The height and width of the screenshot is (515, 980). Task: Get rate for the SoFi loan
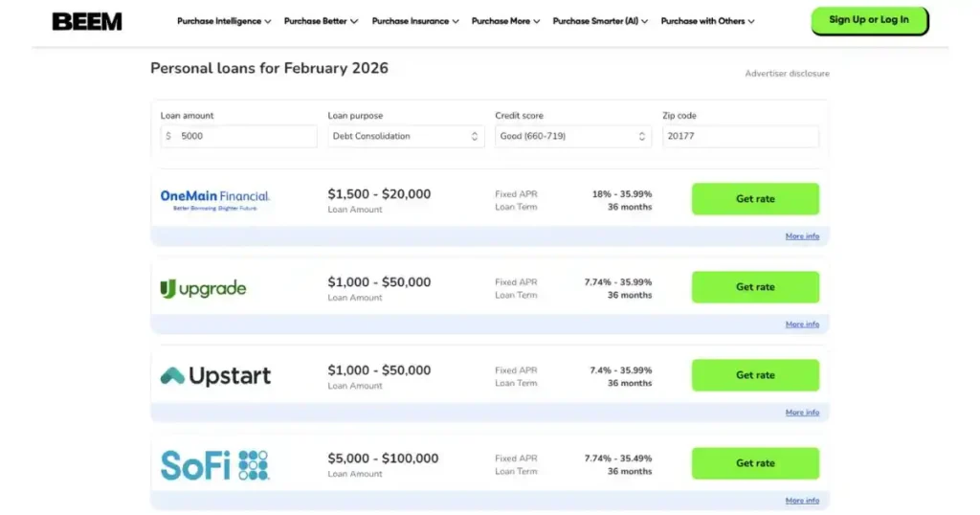pos(755,463)
